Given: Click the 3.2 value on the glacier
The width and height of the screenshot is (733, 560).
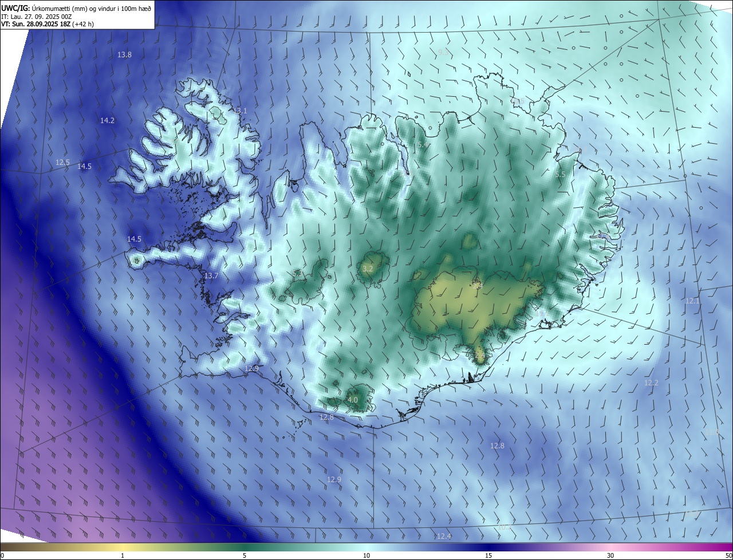Looking at the screenshot, I should click(368, 269).
